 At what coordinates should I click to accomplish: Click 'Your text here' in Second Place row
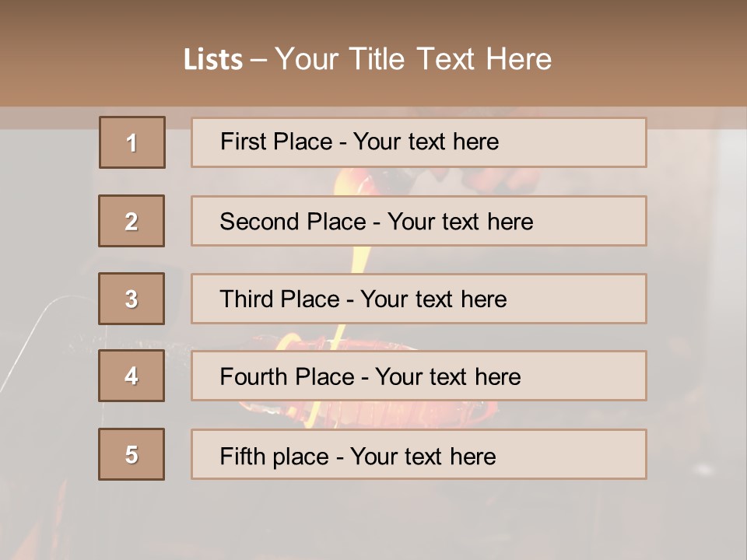[460, 222]
